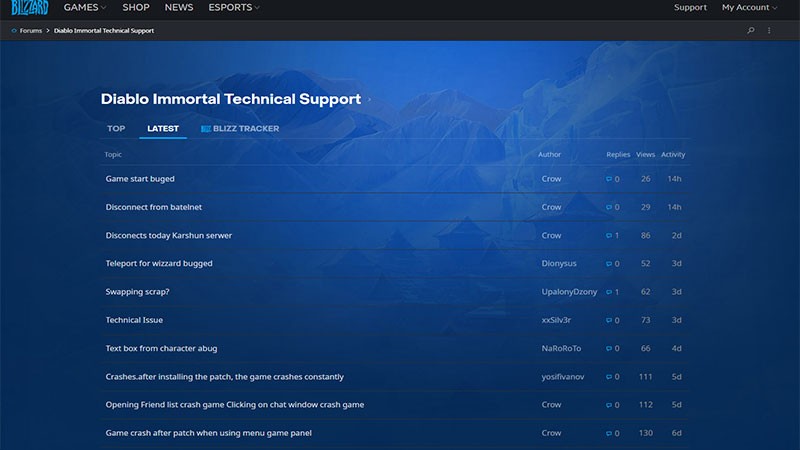Open the My Account dropdown
Viewport: 800px width, 450px height.
[x=749, y=7]
